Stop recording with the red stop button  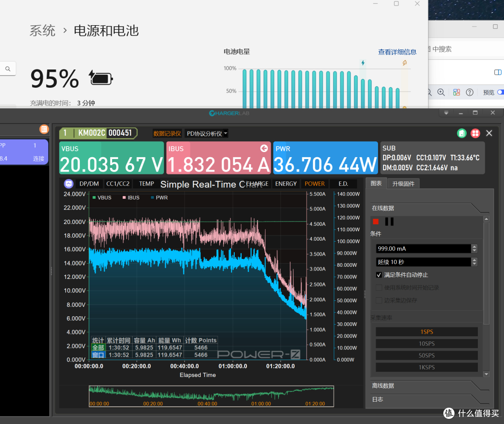(x=375, y=222)
